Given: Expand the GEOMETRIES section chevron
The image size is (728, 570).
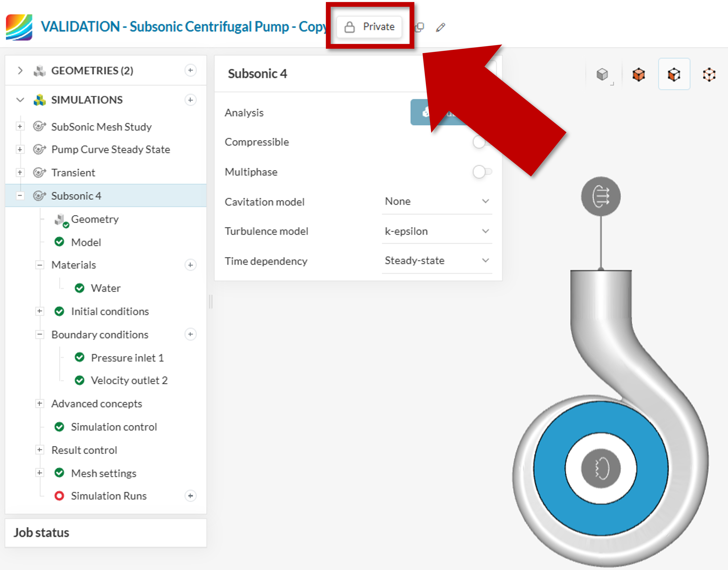Looking at the screenshot, I should pos(20,71).
